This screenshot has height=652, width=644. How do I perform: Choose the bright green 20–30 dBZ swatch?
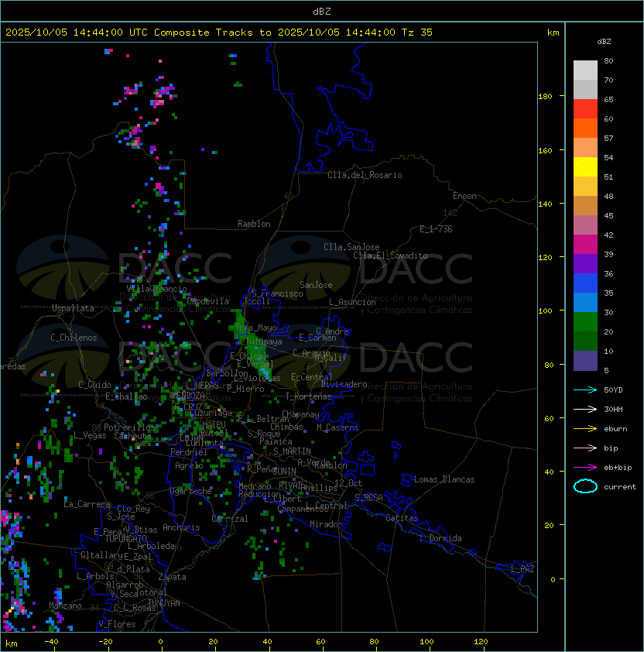(585, 322)
